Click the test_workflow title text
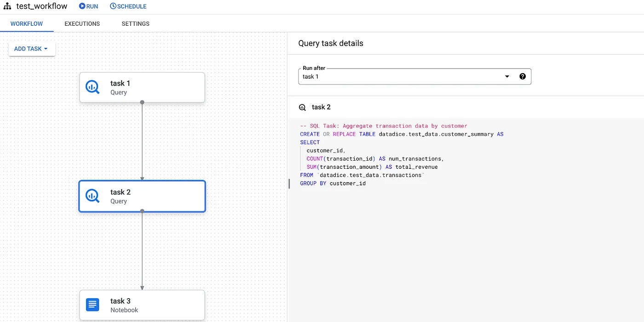This screenshot has height=322, width=644. click(x=41, y=6)
